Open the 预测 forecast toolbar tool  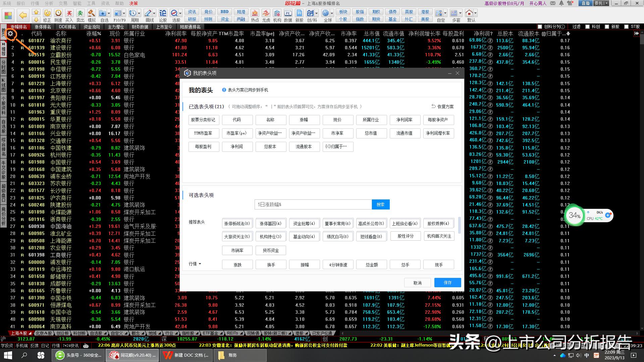(208, 19)
